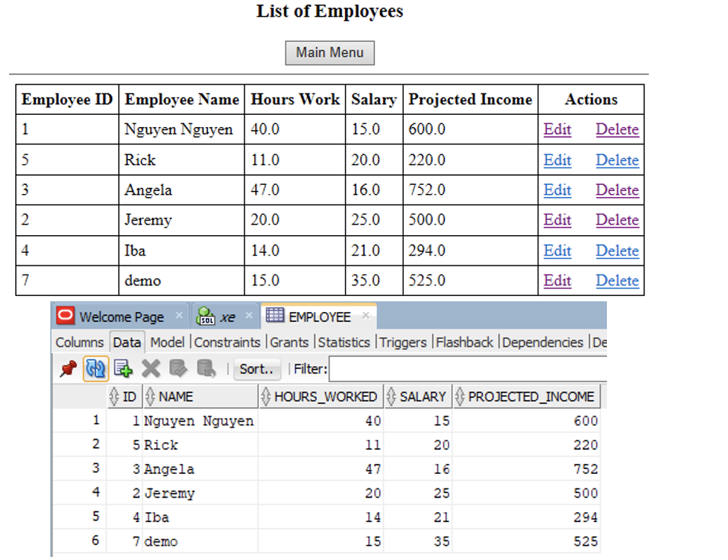Screen dimensions: 728x560
Task: Open the Columns sub-tab
Action: (79, 342)
